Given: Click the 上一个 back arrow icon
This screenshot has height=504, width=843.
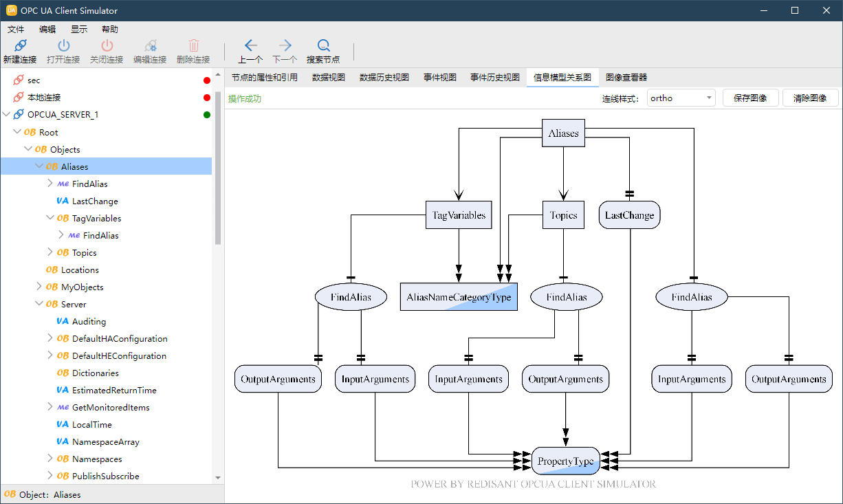Looking at the screenshot, I should [x=250, y=46].
